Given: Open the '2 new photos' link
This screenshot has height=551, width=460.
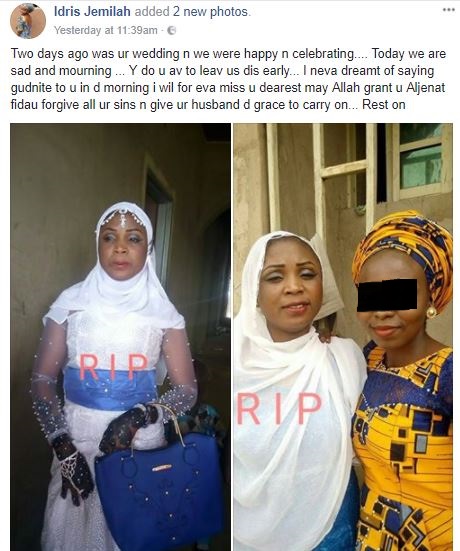Looking at the screenshot, I should (210, 12).
